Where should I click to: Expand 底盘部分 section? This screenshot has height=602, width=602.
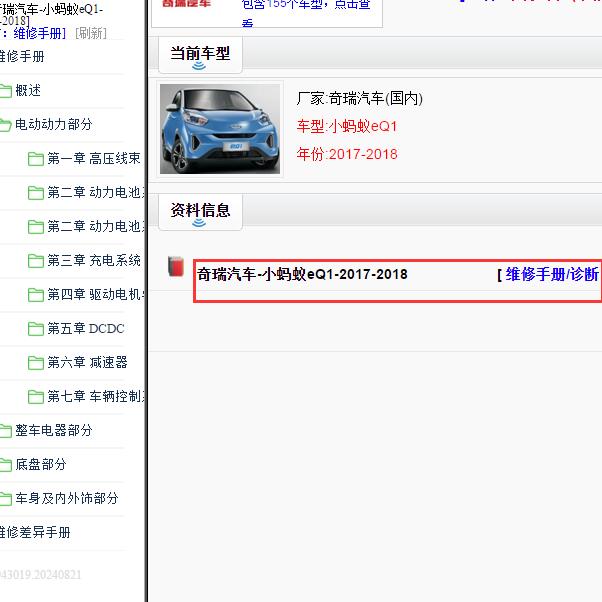click(x=41, y=465)
